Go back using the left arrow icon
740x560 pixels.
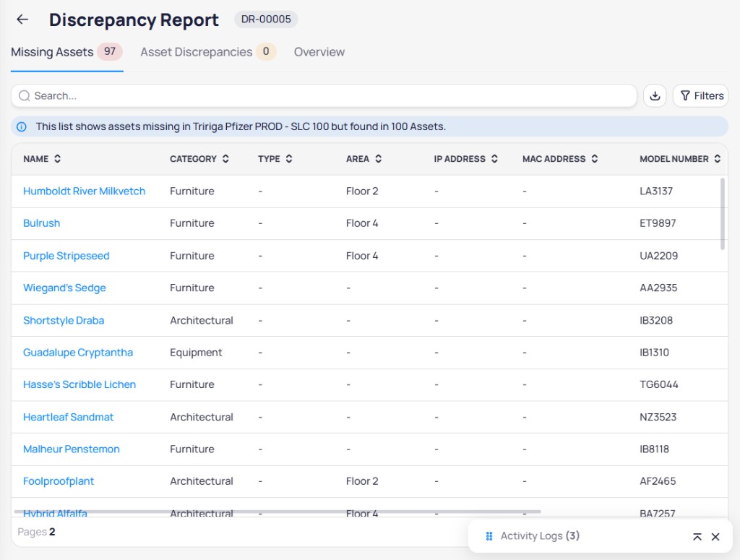pos(22,20)
